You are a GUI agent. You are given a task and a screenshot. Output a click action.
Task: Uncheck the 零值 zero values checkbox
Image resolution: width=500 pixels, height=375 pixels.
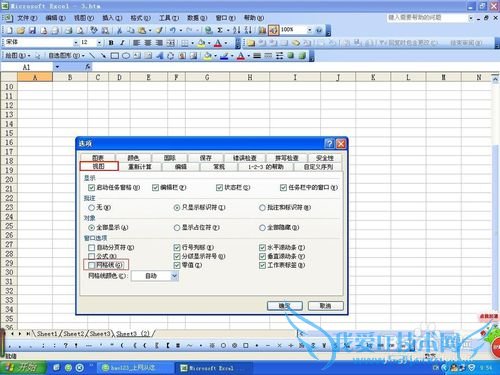(177, 265)
